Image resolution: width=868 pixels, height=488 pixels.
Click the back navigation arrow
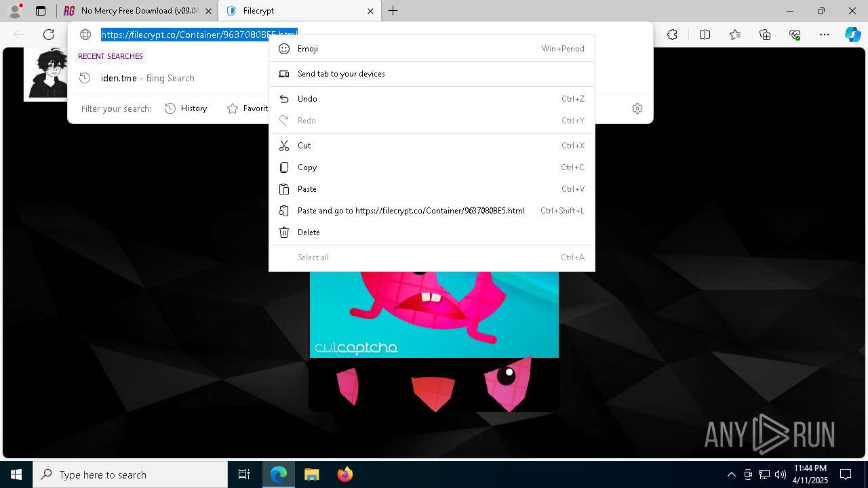19,35
